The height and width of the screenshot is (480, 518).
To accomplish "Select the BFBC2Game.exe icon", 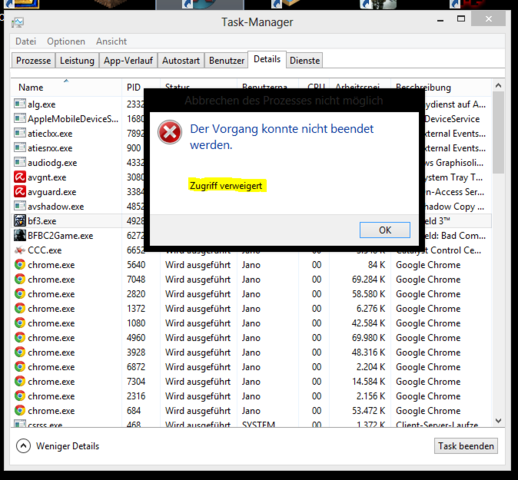I will point(20,235).
